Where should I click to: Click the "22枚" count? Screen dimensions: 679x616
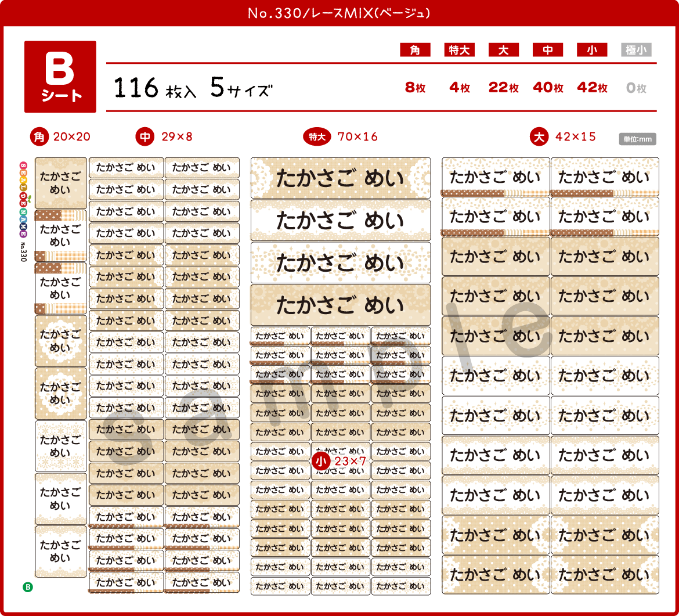(x=504, y=88)
